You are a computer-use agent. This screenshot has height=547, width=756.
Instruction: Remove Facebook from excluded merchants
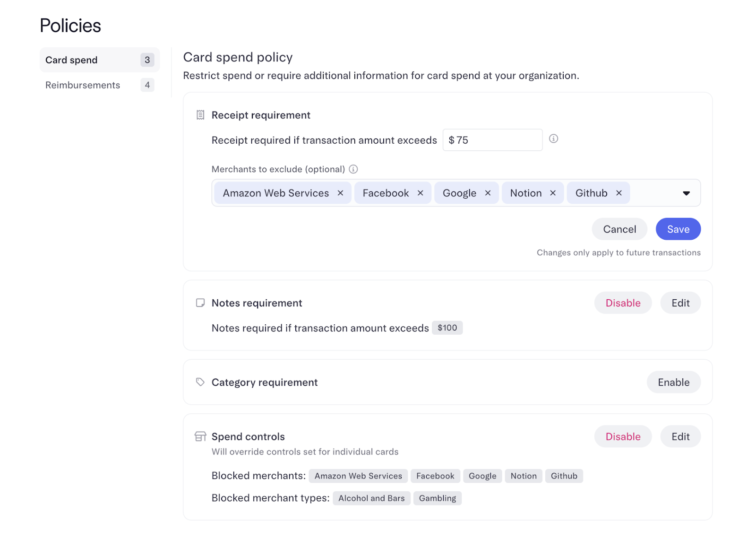point(420,193)
